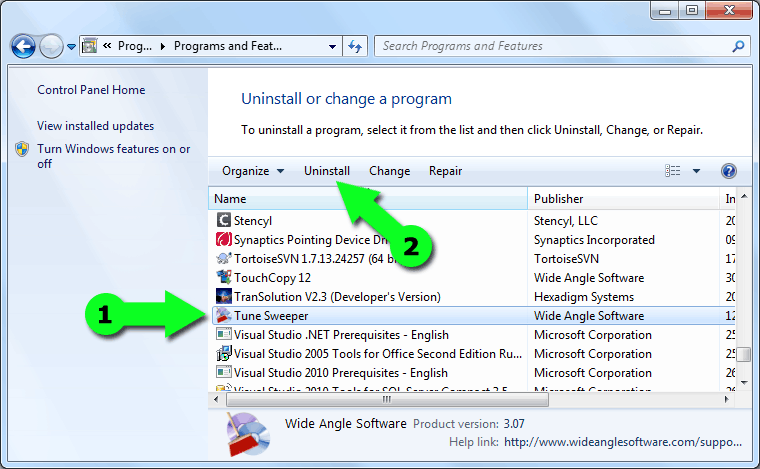Click the horizontal scrollbar thumb

[x=387, y=399]
